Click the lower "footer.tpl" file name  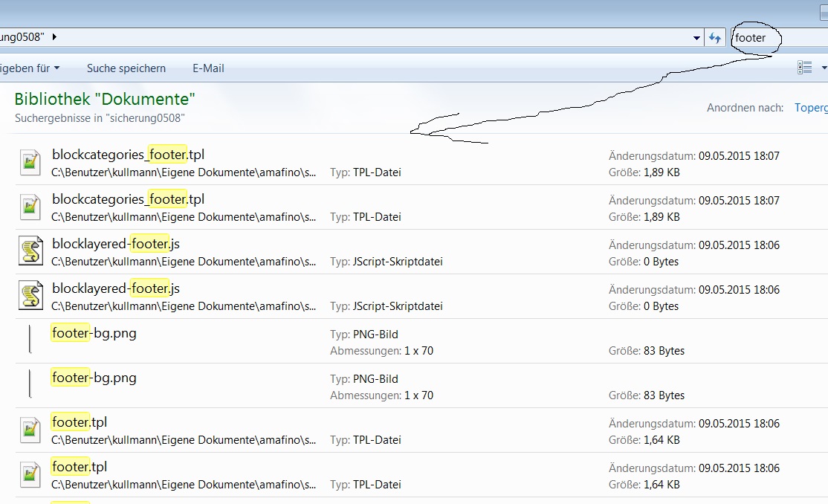pyautogui.click(x=80, y=467)
